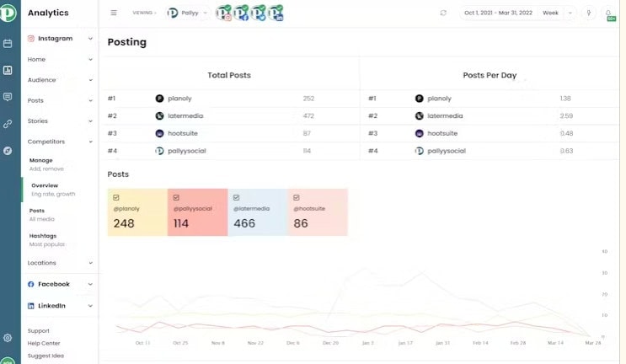The image size is (626, 364).
Task: Click the 472 total posts value
Action: pos(308,115)
